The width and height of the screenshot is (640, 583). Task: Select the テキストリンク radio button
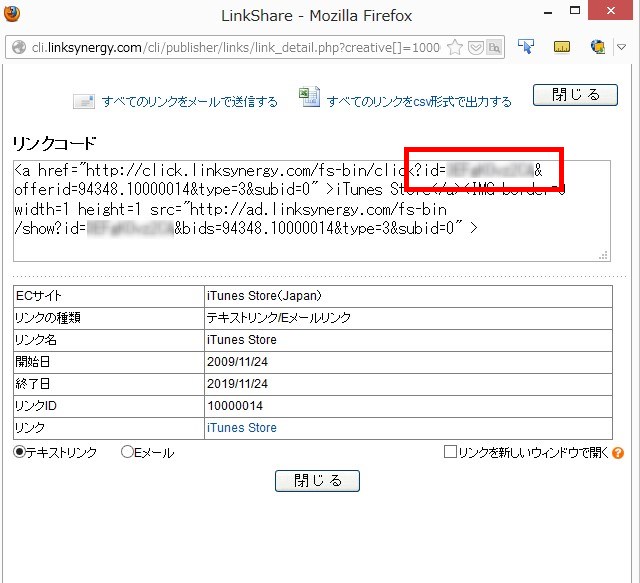(19, 452)
